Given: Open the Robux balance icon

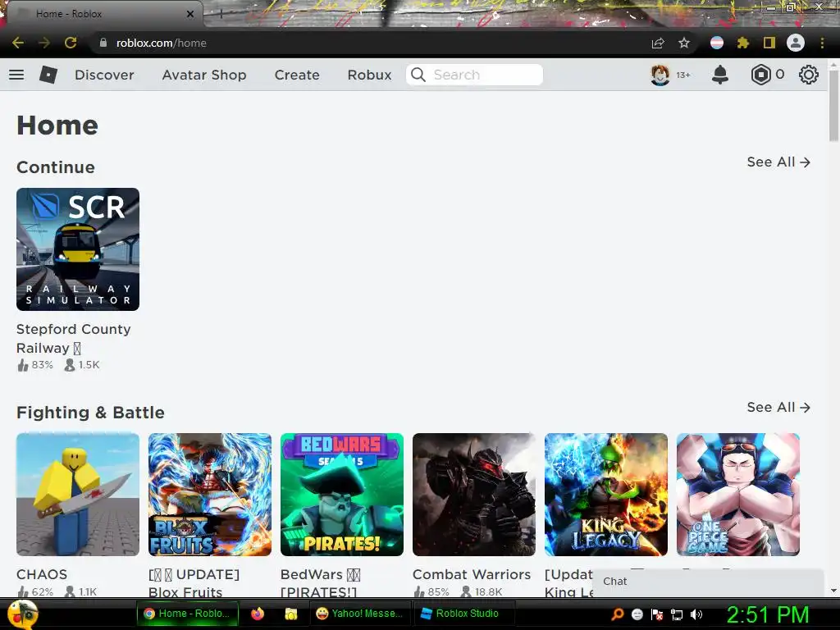Looking at the screenshot, I should [760, 75].
